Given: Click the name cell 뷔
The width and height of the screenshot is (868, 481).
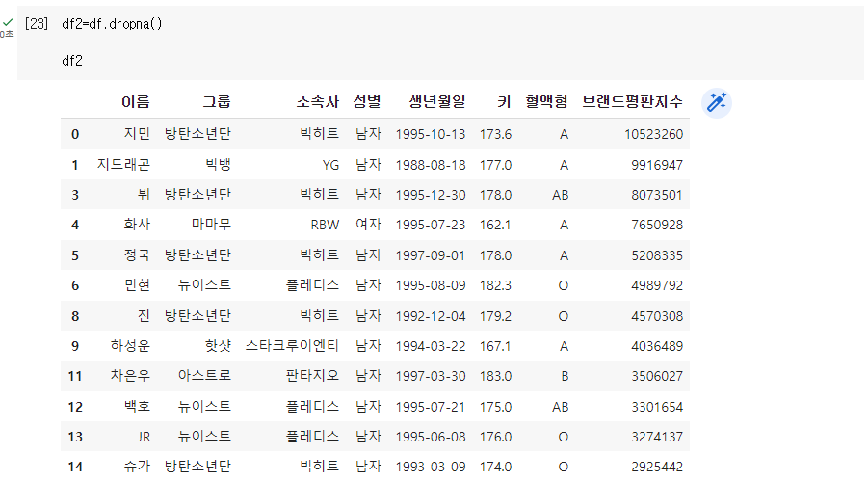Looking at the screenshot, I should pyautogui.click(x=144, y=195).
